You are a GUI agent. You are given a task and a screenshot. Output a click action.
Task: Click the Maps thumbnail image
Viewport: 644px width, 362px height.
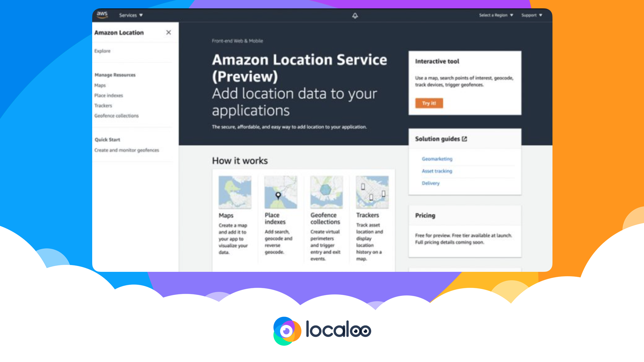click(x=235, y=192)
